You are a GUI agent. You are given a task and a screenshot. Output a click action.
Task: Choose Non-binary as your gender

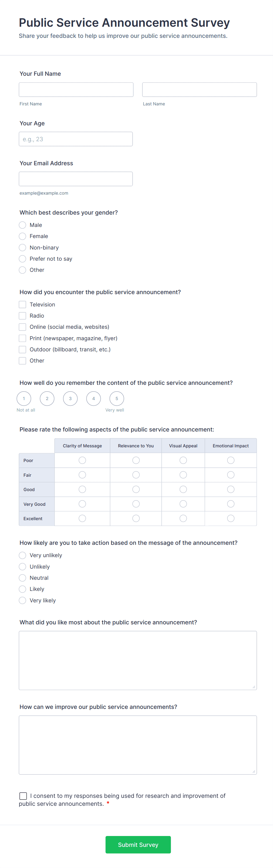(x=22, y=247)
